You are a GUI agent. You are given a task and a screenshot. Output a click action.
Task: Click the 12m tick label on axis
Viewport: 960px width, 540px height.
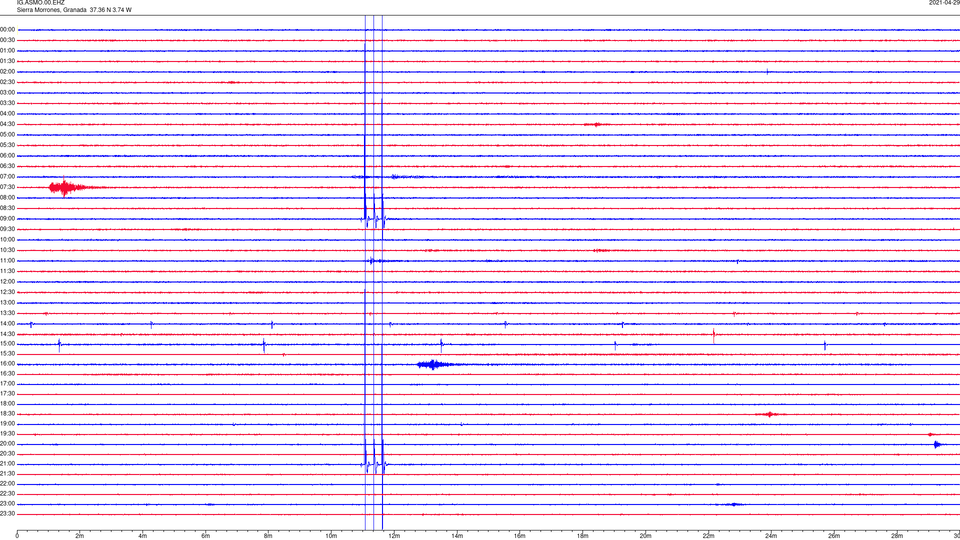click(394, 536)
